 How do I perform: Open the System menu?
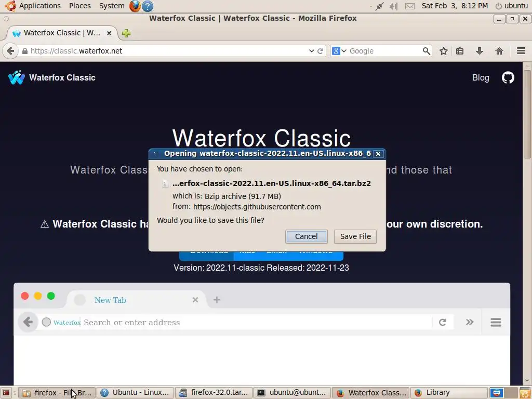click(x=112, y=6)
